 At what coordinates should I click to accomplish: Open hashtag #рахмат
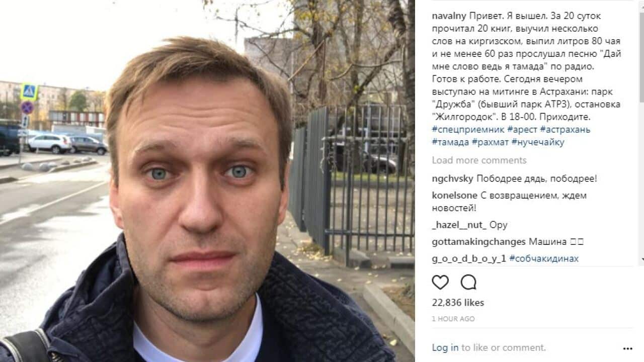point(490,142)
